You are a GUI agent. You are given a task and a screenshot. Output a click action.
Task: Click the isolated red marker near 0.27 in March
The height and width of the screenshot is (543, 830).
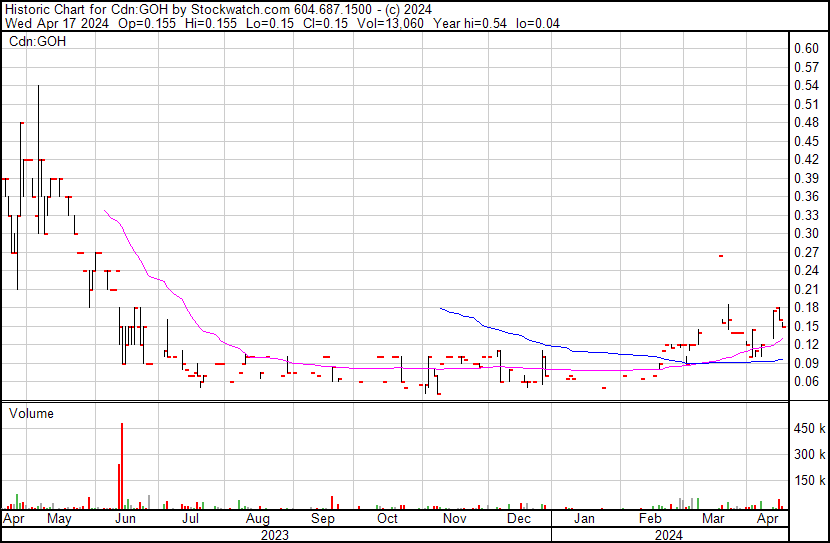coord(720,256)
